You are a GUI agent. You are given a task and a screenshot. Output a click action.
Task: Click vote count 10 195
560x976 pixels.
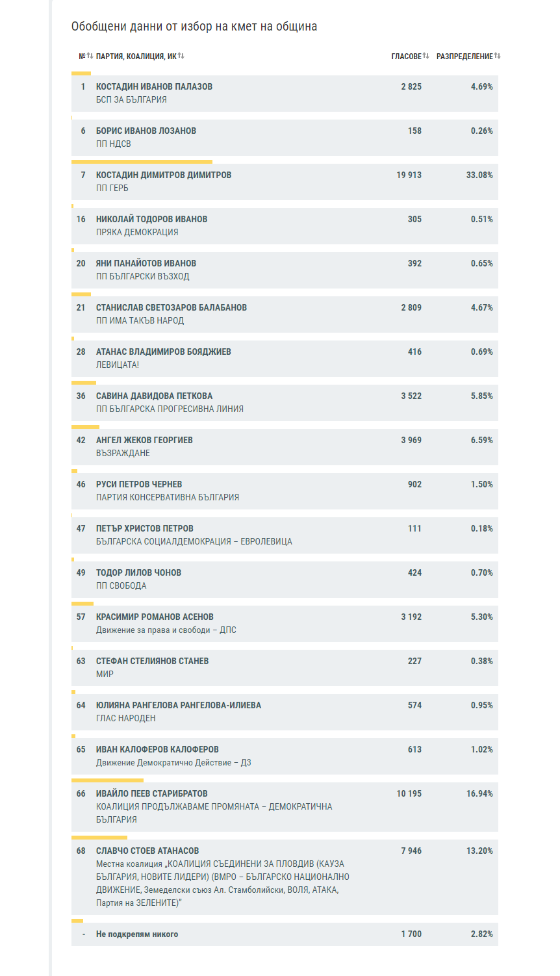point(409,793)
